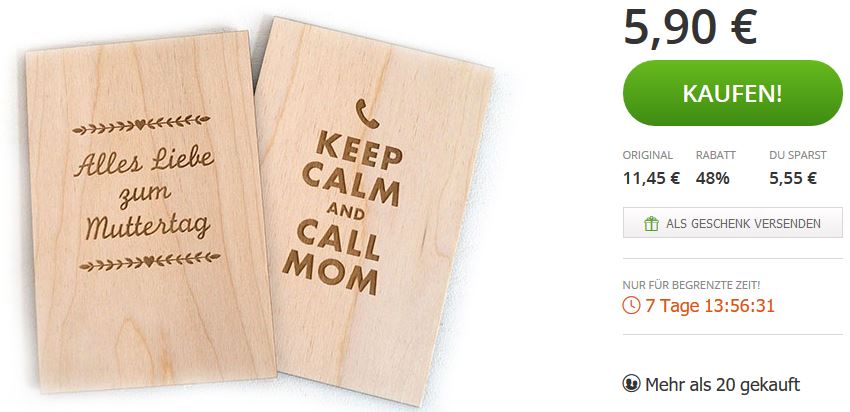Click the 5,55 € savings amount
This screenshot has width=850, height=412.
(x=793, y=178)
